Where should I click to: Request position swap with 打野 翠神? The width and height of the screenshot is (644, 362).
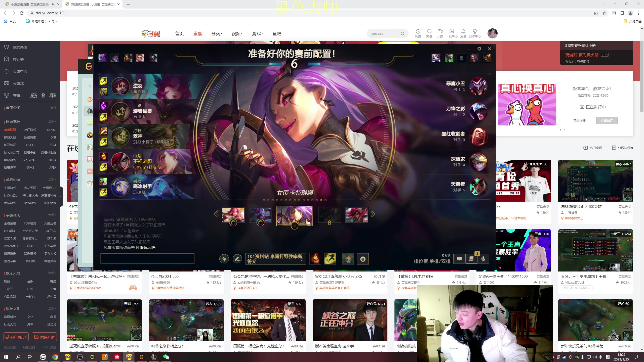click(x=120, y=137)
